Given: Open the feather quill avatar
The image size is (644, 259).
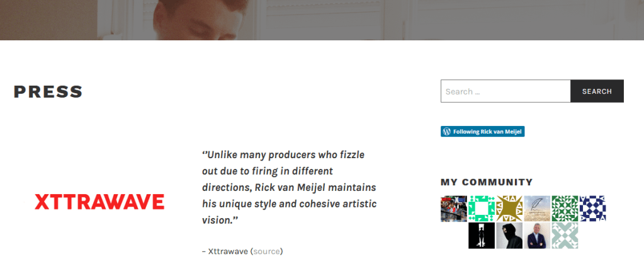Looking at the screenshot, I should [x=537, y=209].
